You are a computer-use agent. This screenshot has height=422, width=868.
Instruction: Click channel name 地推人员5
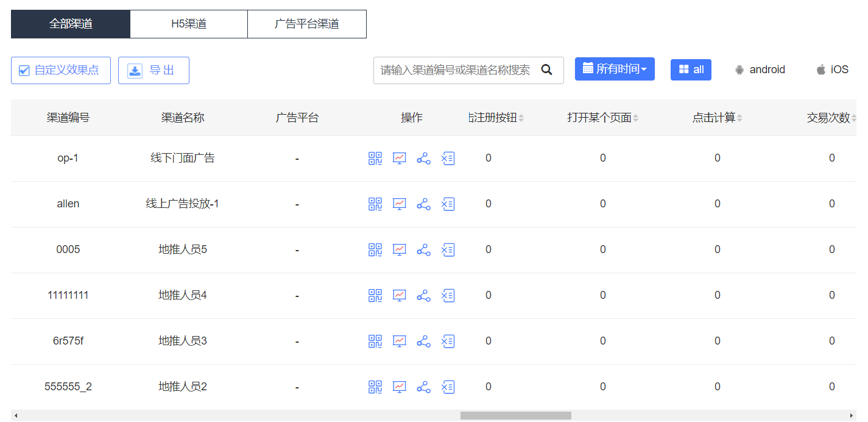click(x=183, y=249)
